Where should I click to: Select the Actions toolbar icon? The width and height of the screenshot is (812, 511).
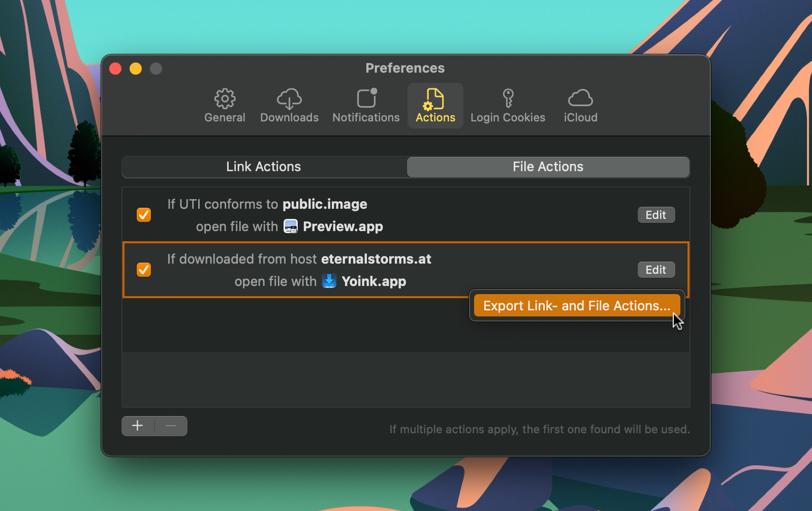tap(435, 99)
